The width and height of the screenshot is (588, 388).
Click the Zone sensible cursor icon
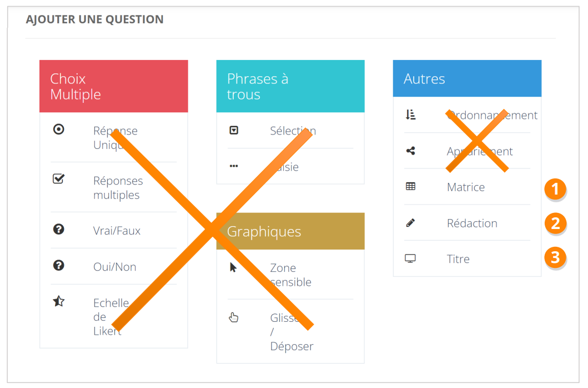tap(233, 267)
